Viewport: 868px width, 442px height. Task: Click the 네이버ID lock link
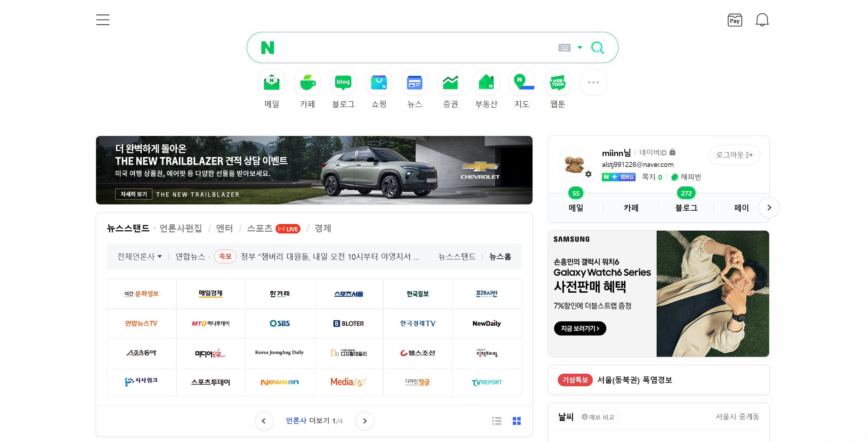(657, 152)
